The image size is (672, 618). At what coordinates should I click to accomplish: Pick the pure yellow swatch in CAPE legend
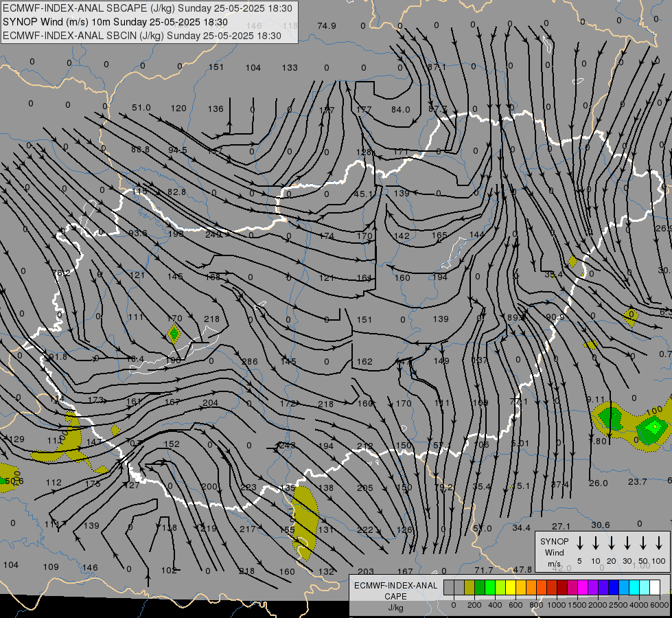[511, 588]
